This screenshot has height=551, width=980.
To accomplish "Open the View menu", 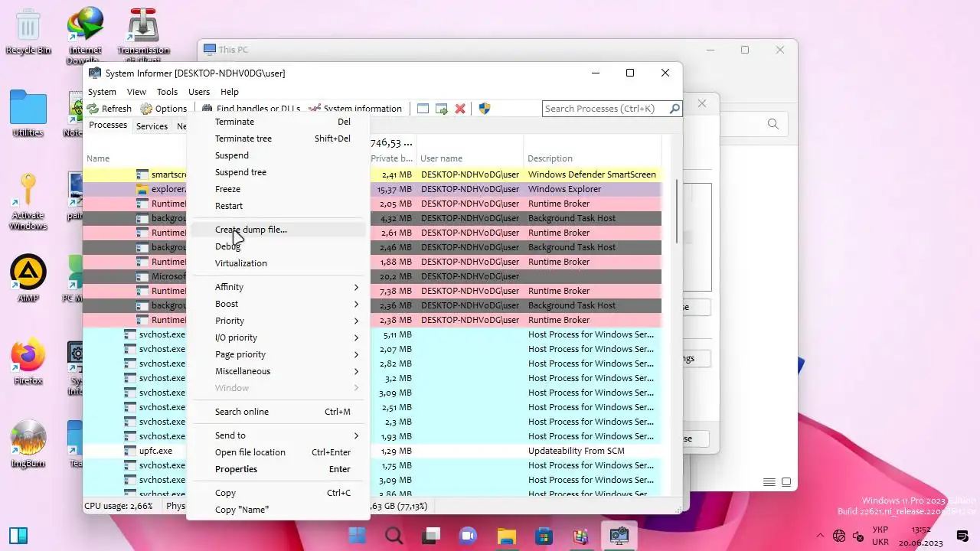I will tap(136, 92).
